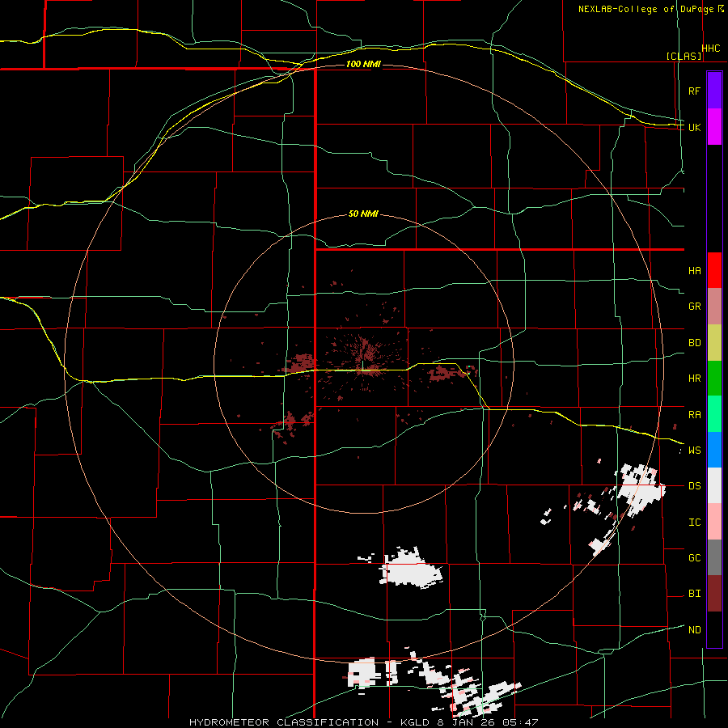This screenshot has width=728, height=728.
Task: Click the large white dry snow echo south
Action: 410,570
